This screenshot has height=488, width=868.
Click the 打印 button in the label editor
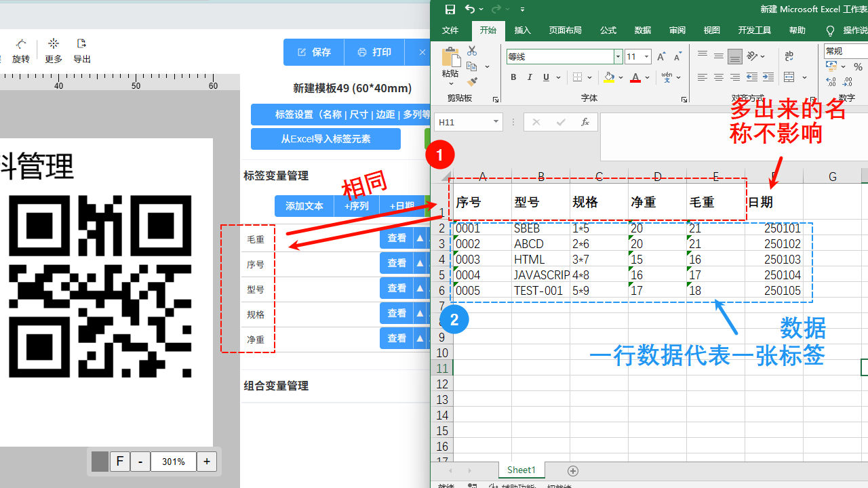coord(374,52)
